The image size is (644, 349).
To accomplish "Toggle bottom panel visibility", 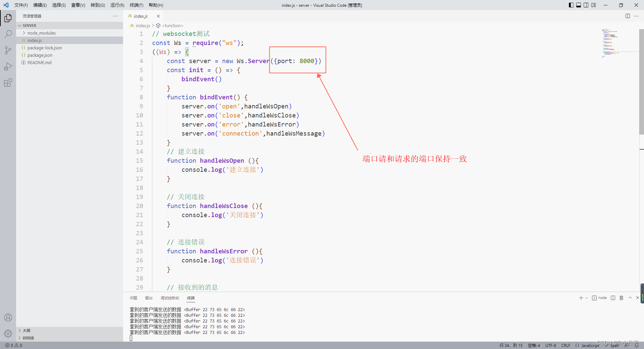I will pyautogui.click(x=579, y=5).
